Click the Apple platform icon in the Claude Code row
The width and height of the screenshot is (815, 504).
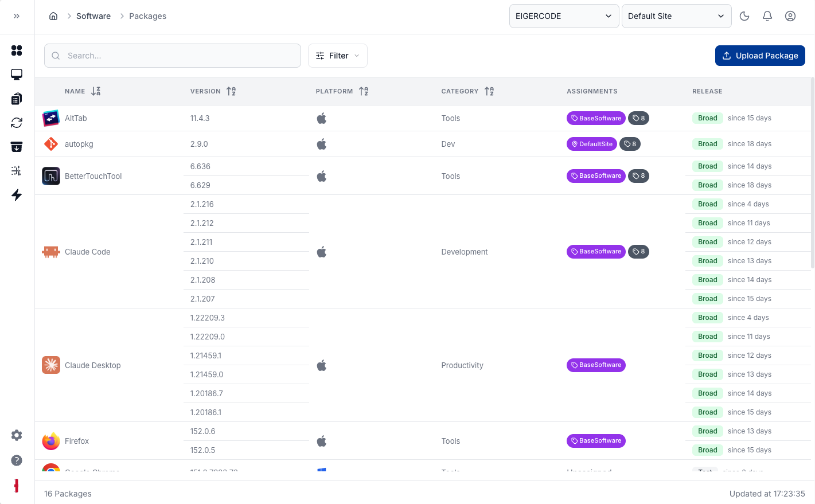[x=322, y=252]
